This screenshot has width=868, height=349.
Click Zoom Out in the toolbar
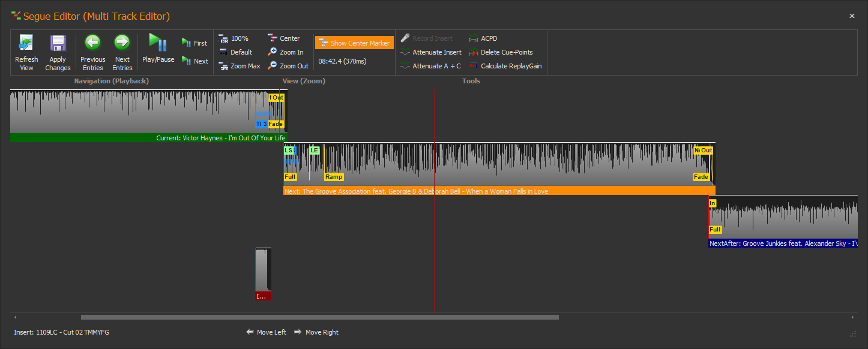click(288, 66)
